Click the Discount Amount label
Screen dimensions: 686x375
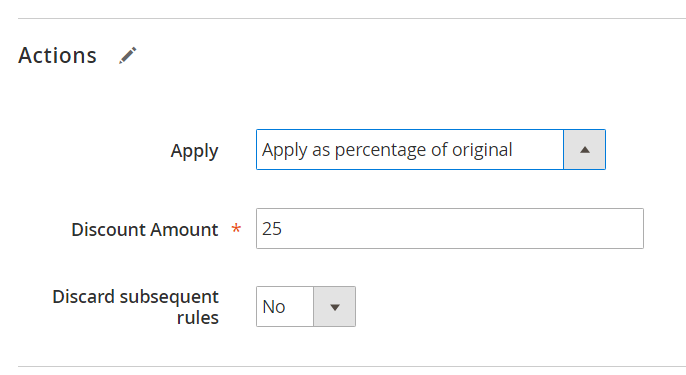pyautogui.click(x=145, y=229)
